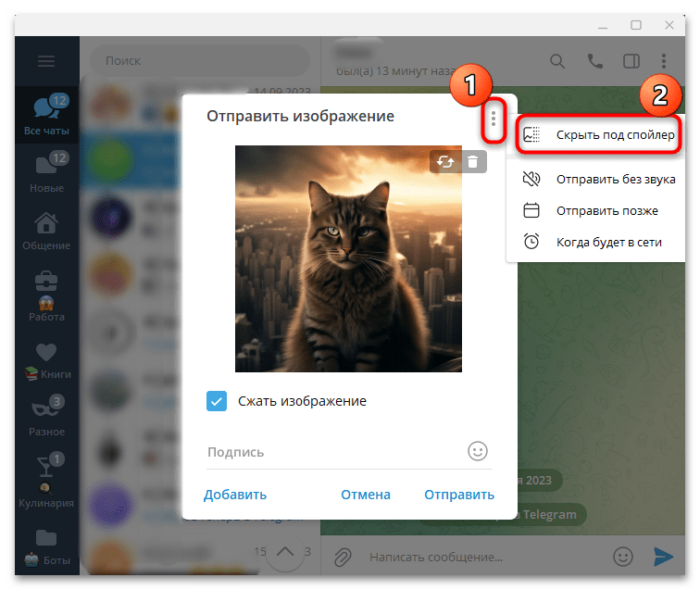
Task: Replace the image using the swap icon
Action: click(x=445, y=162)
